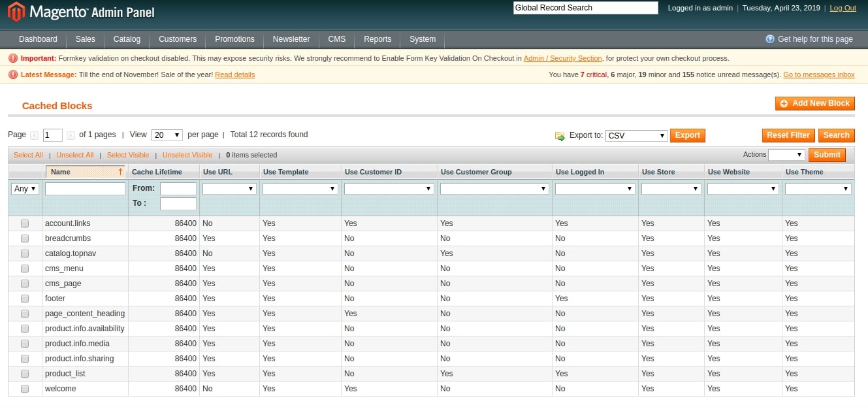Open the Use Customer ID filter dropdown
The width and height of the screenshot is (868, 407).
389,189
